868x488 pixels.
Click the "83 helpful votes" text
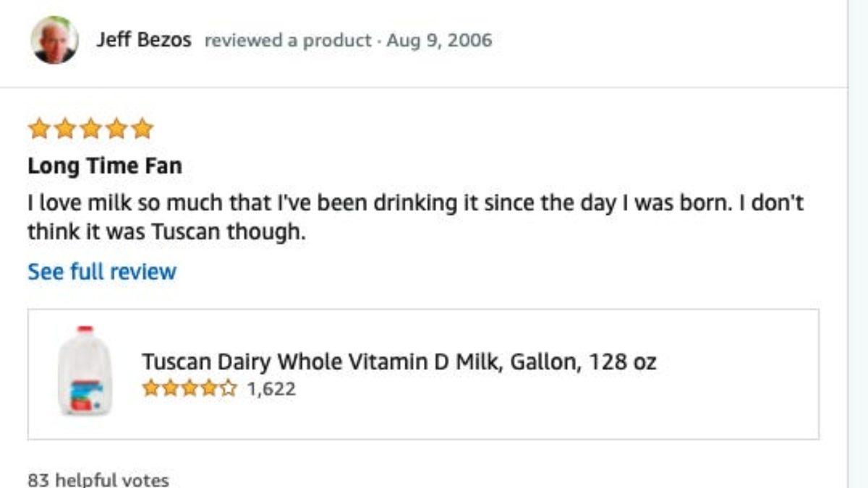98,480
